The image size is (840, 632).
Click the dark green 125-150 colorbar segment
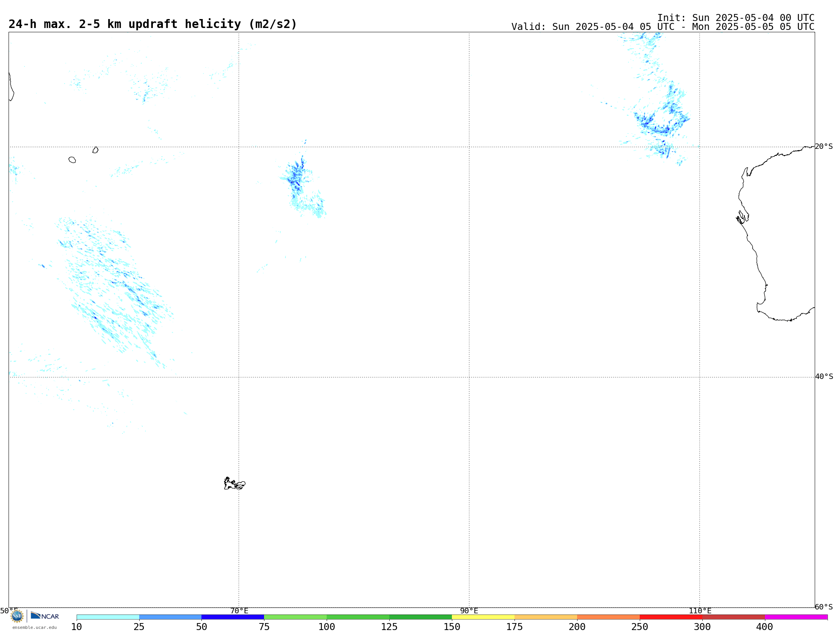[420, 617]
